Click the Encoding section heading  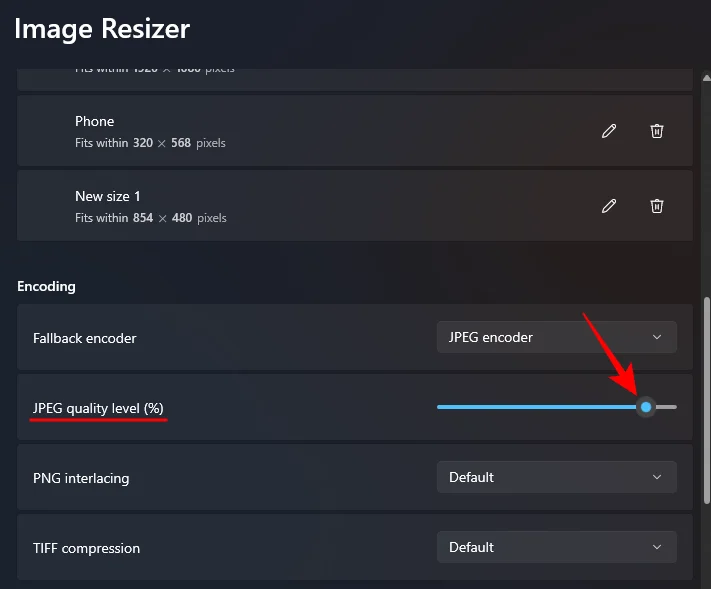pyautogui.click(x=46, y=286)
